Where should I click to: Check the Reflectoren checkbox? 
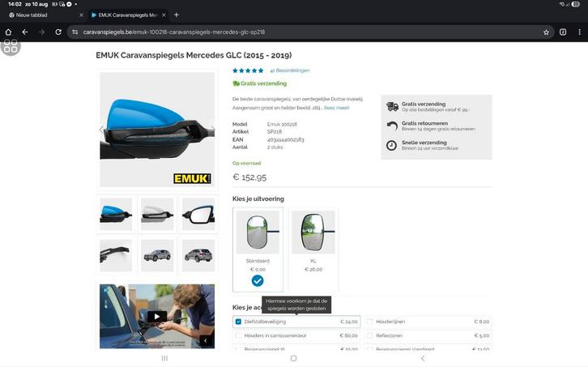coord(370,335)
